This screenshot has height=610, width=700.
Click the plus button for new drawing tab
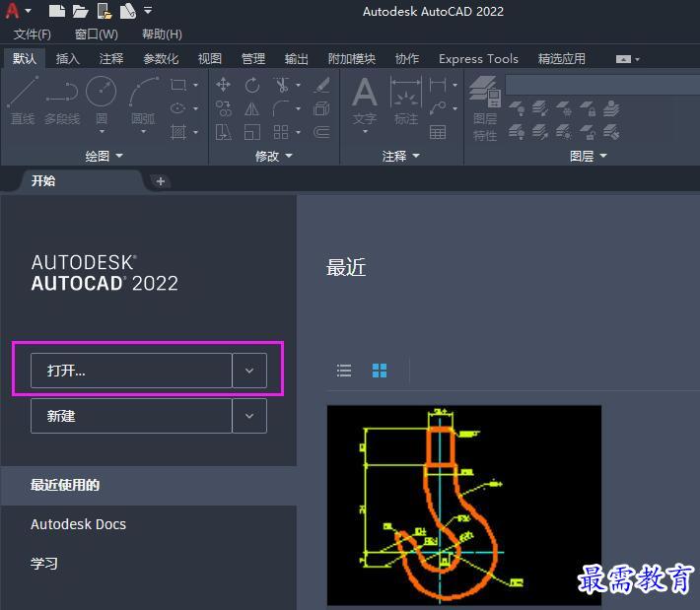pos(161,181)
